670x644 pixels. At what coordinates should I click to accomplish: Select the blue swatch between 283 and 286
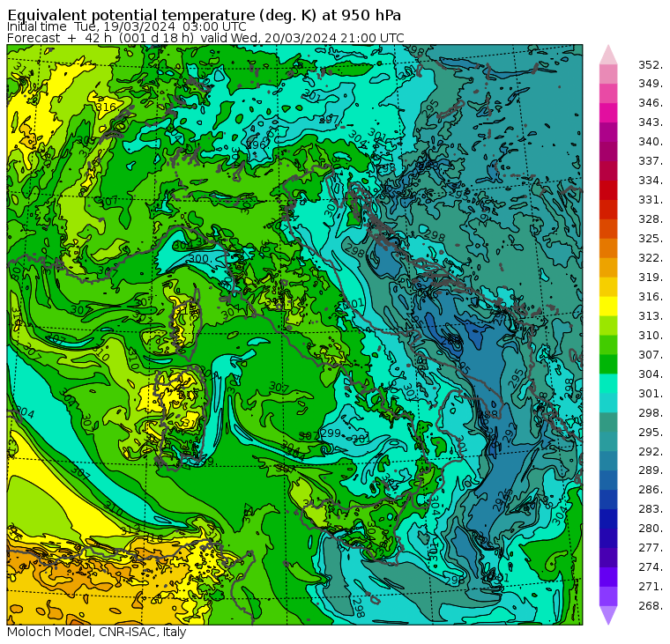[608, 500]
